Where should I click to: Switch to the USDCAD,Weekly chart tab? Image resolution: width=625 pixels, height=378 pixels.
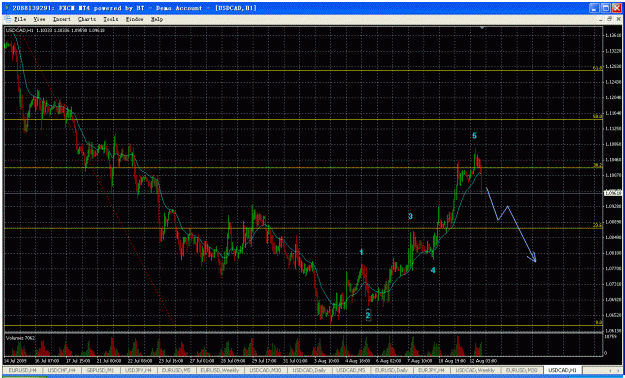476,370
